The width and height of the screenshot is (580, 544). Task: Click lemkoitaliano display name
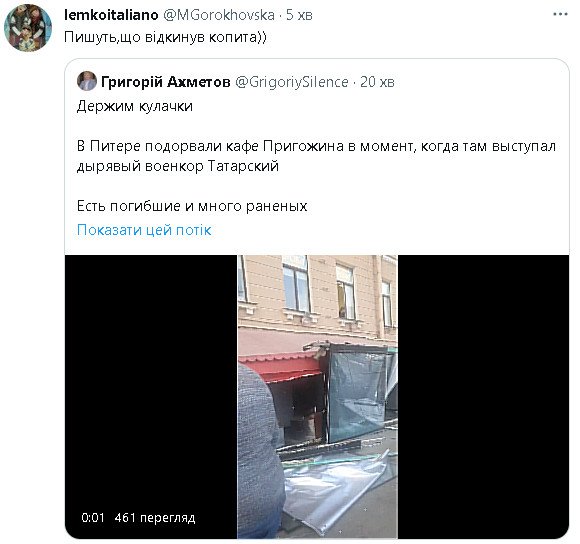111,15
